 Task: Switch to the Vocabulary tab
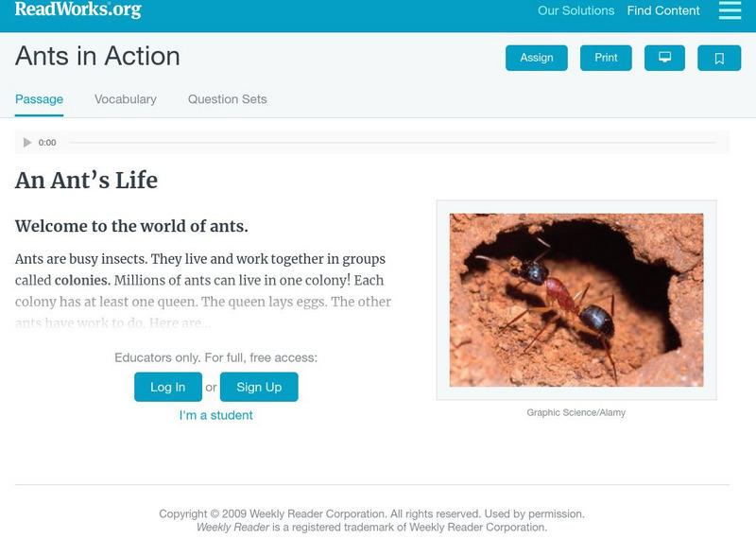(124, 96)
